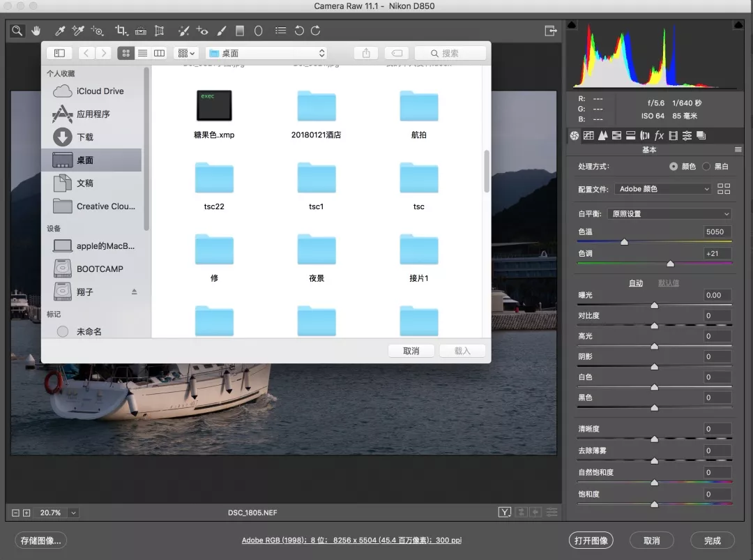Open the 桌面 folder location dropdown
The width and height of the screenshot is (753, 560).
click(266, 53)
